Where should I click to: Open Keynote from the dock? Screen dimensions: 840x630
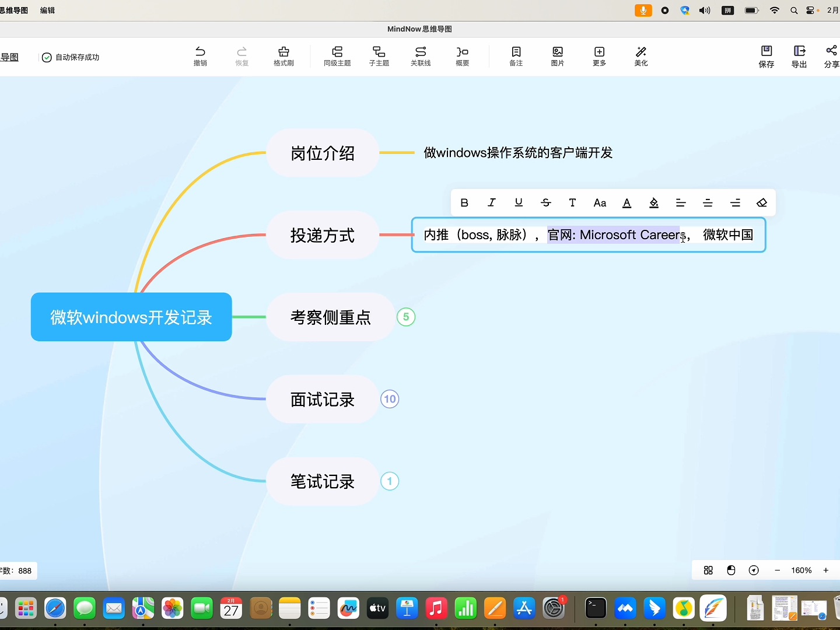pyautogui.click(x=407, y=608)
